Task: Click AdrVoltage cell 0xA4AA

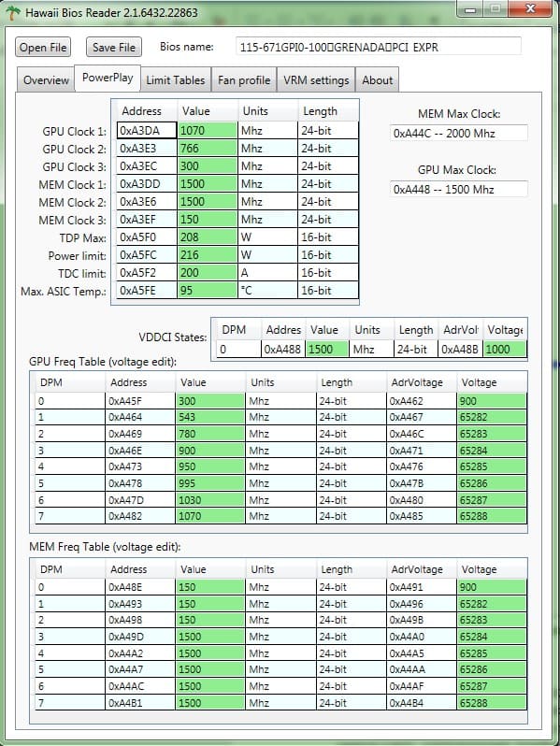Action: pyautogui.click(x=421, y=669)
